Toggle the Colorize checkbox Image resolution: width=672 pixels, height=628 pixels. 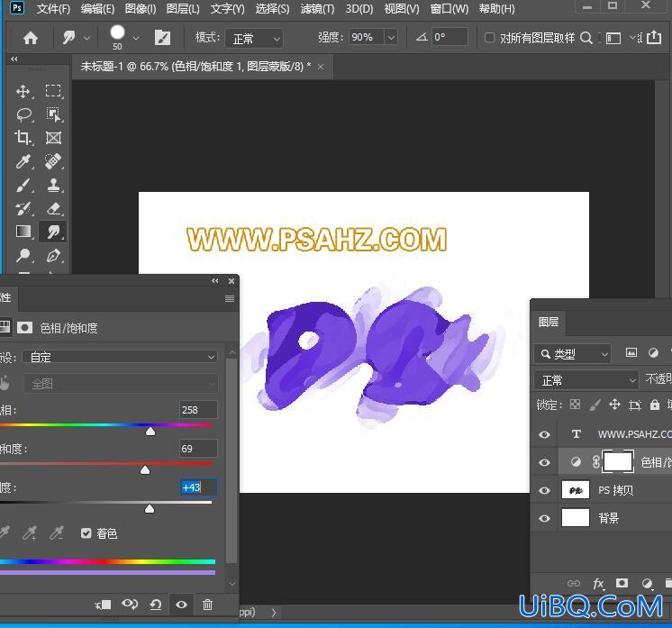(86, 533)
